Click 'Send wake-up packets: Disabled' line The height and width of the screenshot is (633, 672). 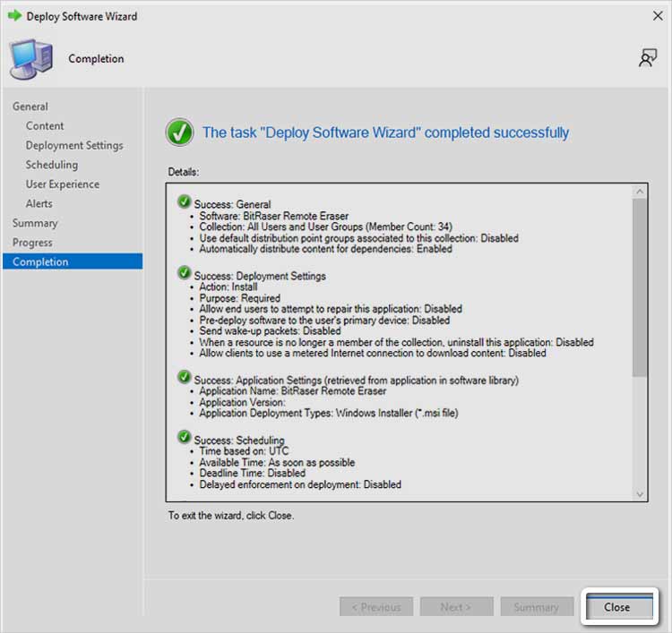point(270,331)
